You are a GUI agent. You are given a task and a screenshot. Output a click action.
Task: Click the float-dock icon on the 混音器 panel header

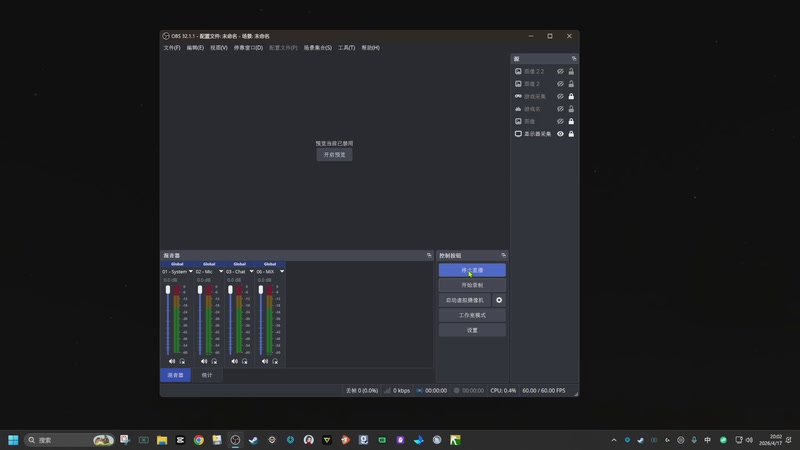click(x=429, y=255)
